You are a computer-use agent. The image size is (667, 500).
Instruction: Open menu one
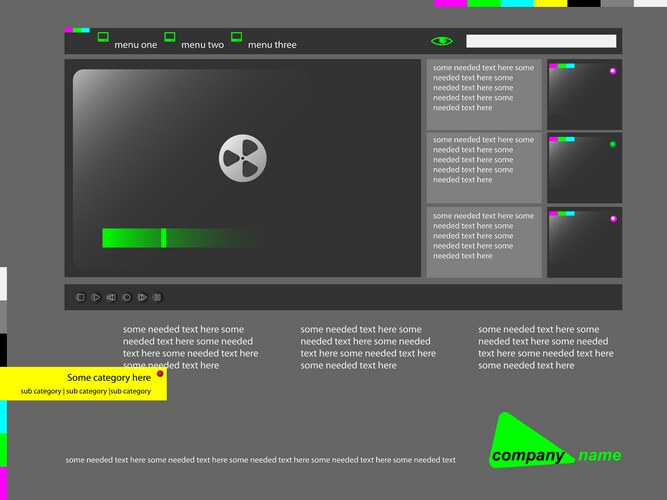point(135,45)
